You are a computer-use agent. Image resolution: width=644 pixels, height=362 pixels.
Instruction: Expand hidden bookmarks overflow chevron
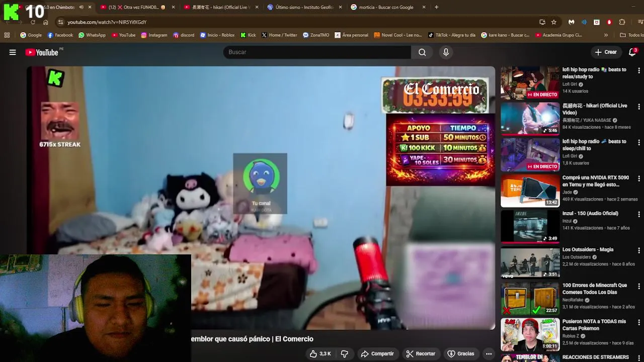click(606, 35)
